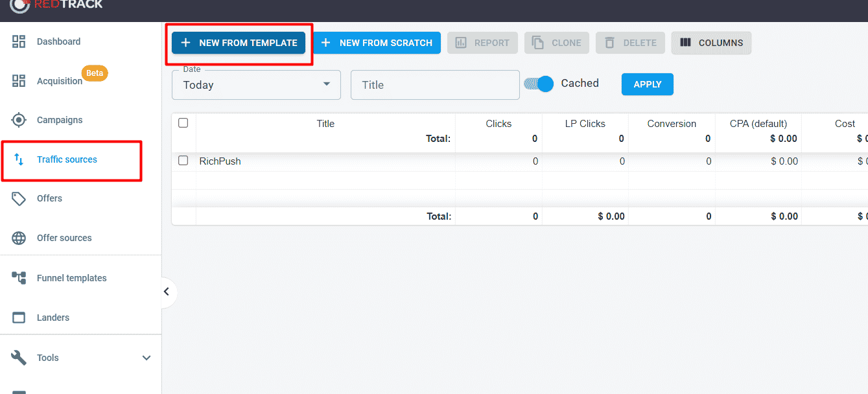Select all rows with the header checkbox
This screenshot has width=868, height=394.
coord(183,122)
